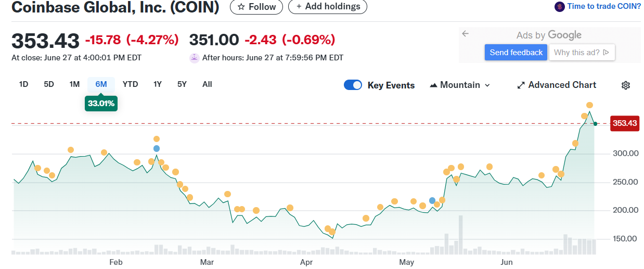This screenshot has width=644, height=269.
Task: Select the 1Y range tab
Action: (x=157, y=84)
